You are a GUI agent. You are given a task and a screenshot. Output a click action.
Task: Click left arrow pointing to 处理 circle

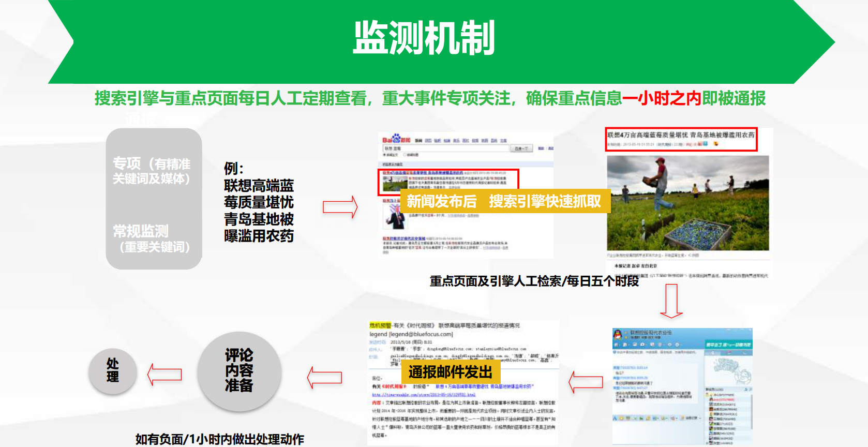tap(164, 375)
